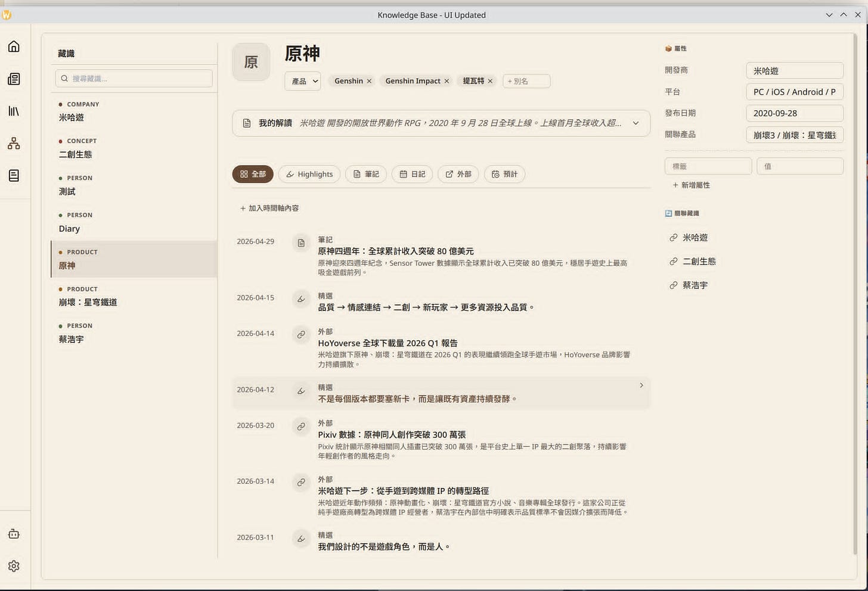Open entry 米哈遊下一步：從手遊到跨媒體 IP 的轉型路徑
Image resolution: width=868 pixels, height=591 pixels.
(404, 491)
